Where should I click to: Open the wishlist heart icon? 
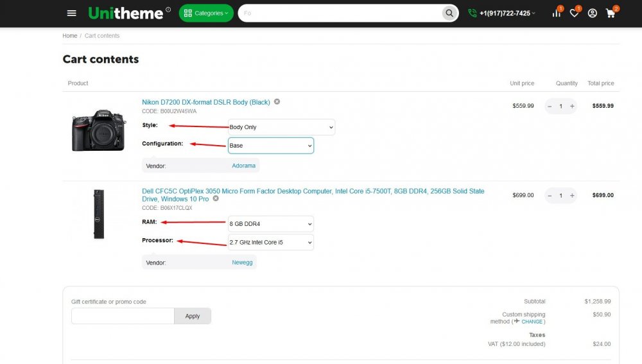pyautogui.click(x=574, y=13)
